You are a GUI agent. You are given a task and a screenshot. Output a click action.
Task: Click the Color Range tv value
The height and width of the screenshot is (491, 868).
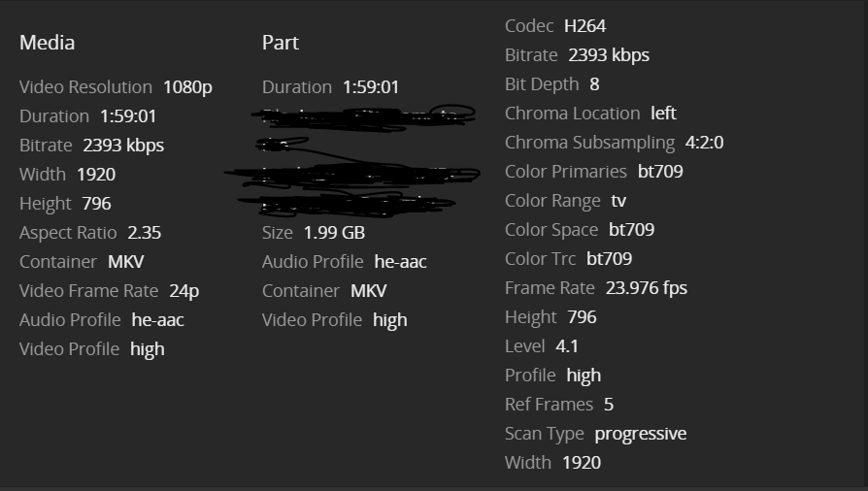(x=618, y=201)
